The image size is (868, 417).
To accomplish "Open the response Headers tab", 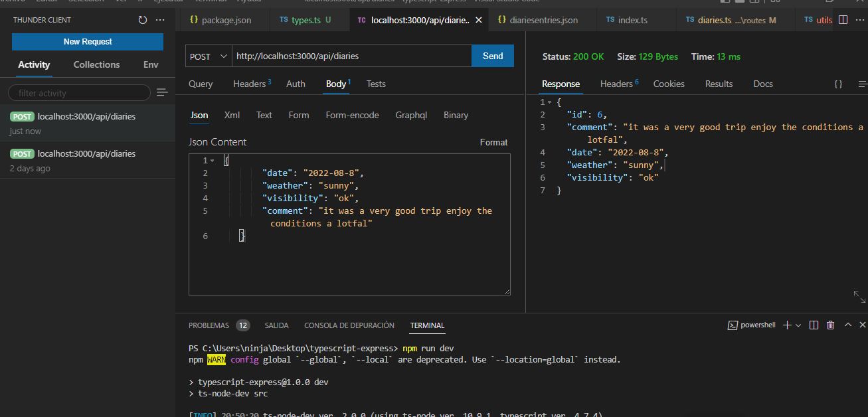I will click(619, 84).
